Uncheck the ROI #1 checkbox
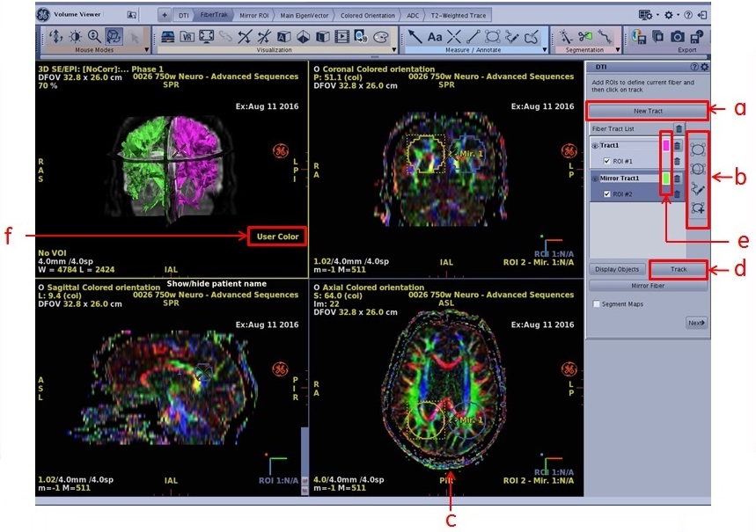Image resolution: width=756 pixels, height=532 pixels. [x=606, y=161]
